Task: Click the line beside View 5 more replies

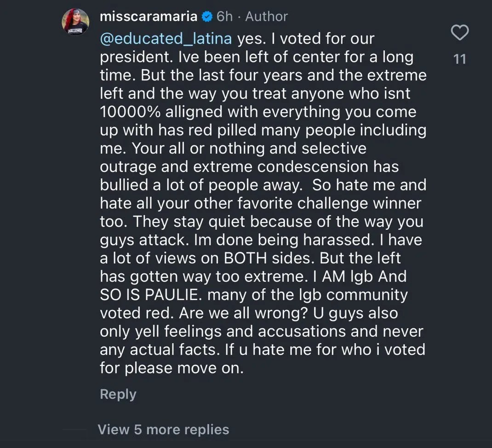Action: click(74, 430)
